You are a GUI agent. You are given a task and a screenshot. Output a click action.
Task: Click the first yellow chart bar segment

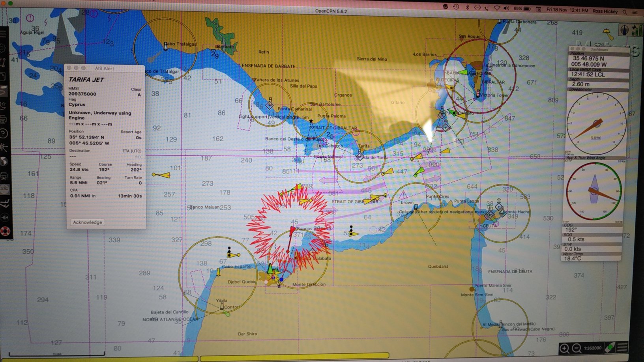point(99,359)
